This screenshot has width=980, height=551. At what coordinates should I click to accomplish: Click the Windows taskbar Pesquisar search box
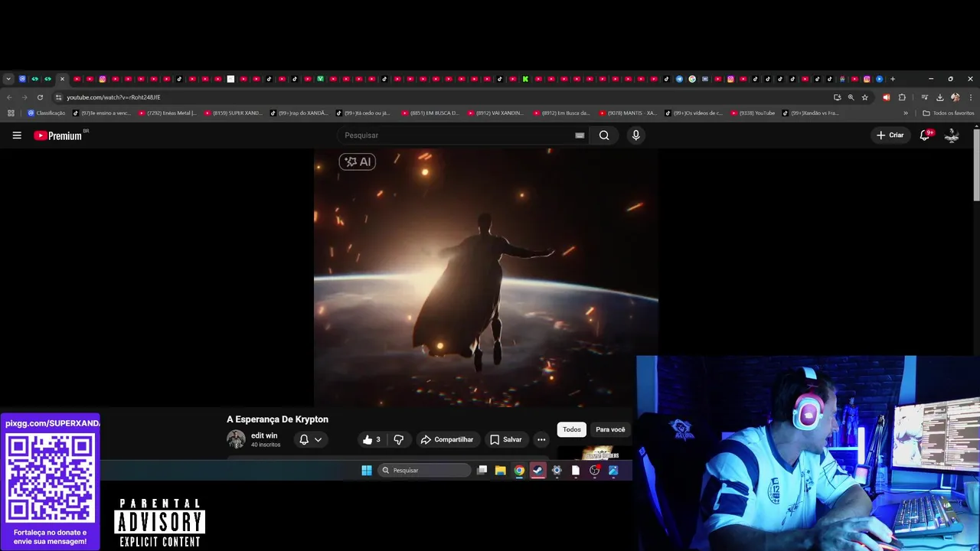click(424, 470)
